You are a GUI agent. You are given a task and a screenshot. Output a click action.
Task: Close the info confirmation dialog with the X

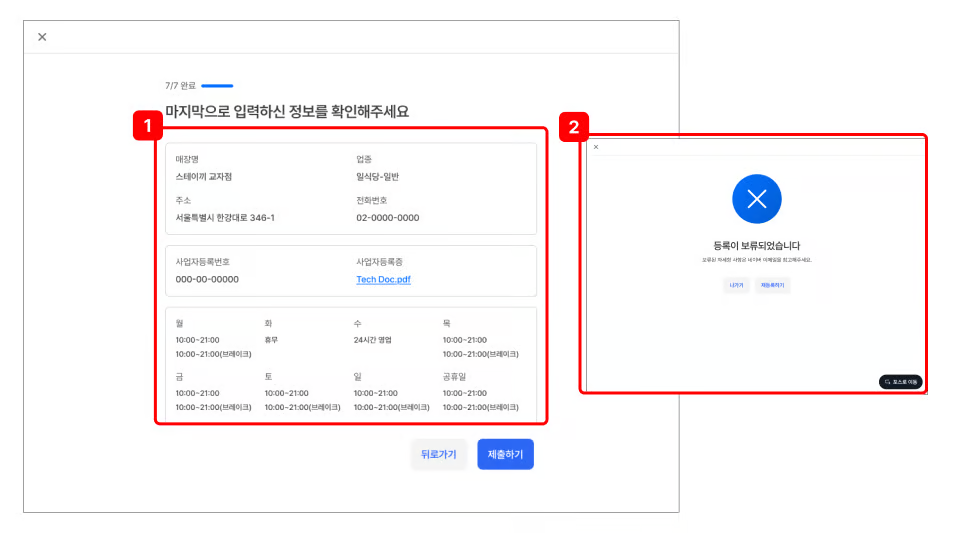pyautogui.click(x=42, y=37)
